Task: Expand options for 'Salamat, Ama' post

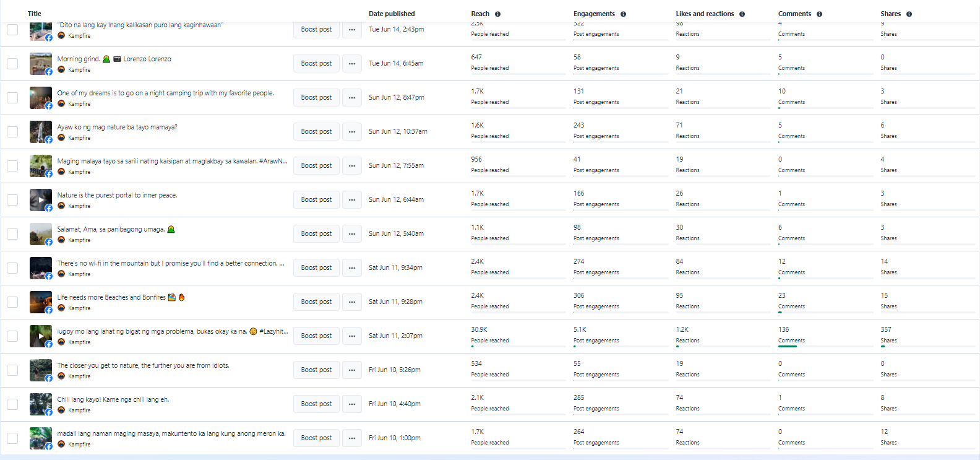Action: click(x=352, y=234)
